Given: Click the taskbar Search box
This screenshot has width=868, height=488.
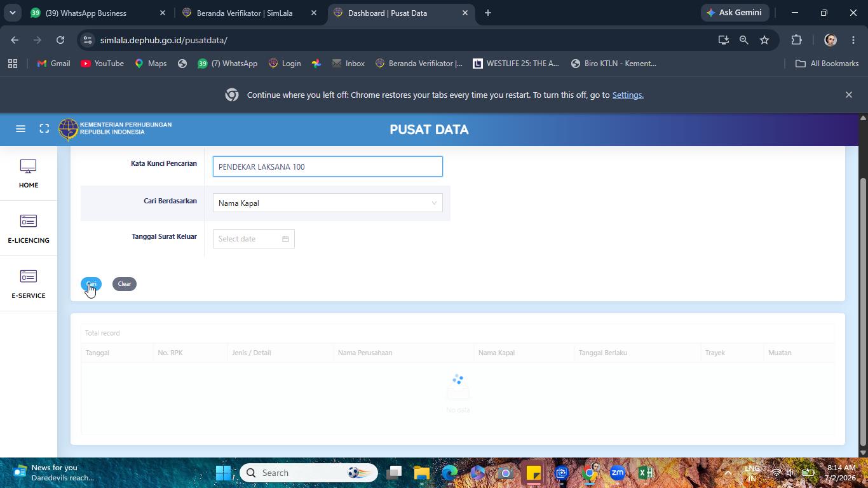Looking at the screenshot, I should pos(309,473).
